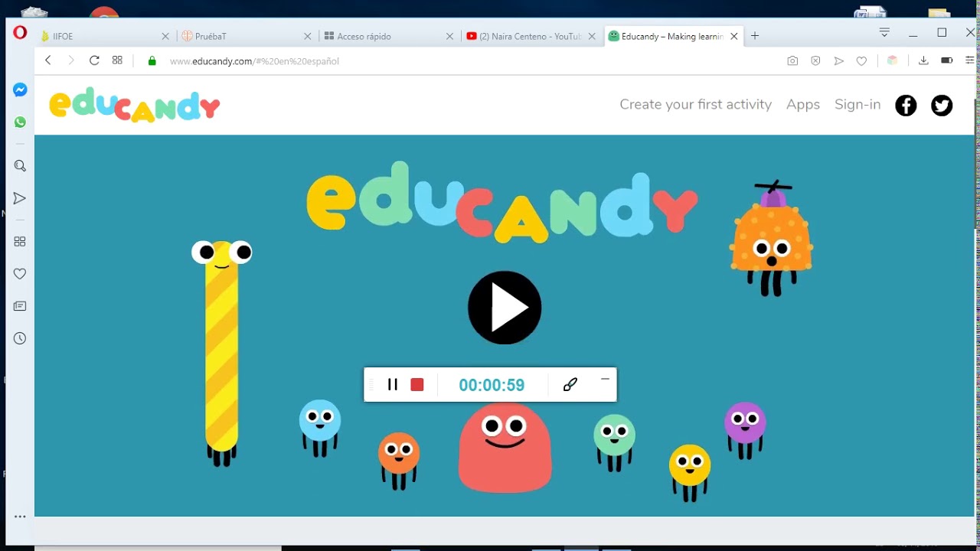Take a snapshot with camera icon
The height and width of the screenshot is (551, 980).
click(x=792, y=60)
